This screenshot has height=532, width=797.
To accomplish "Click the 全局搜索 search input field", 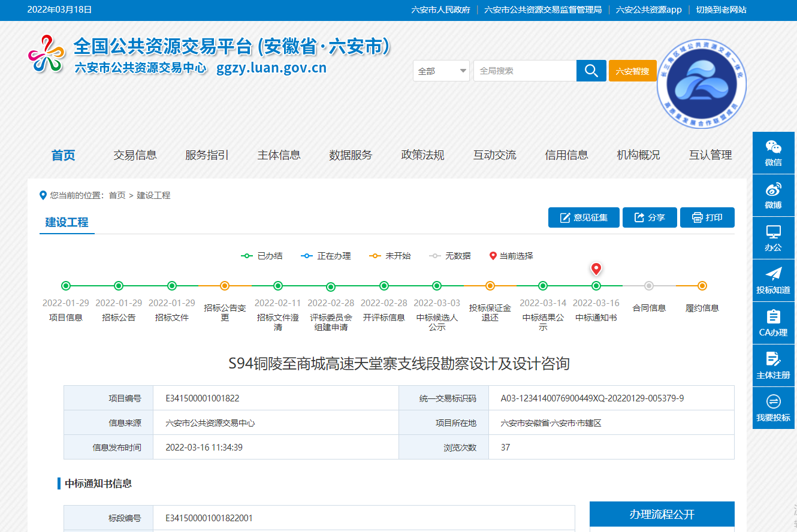I will tap(524, 71).
